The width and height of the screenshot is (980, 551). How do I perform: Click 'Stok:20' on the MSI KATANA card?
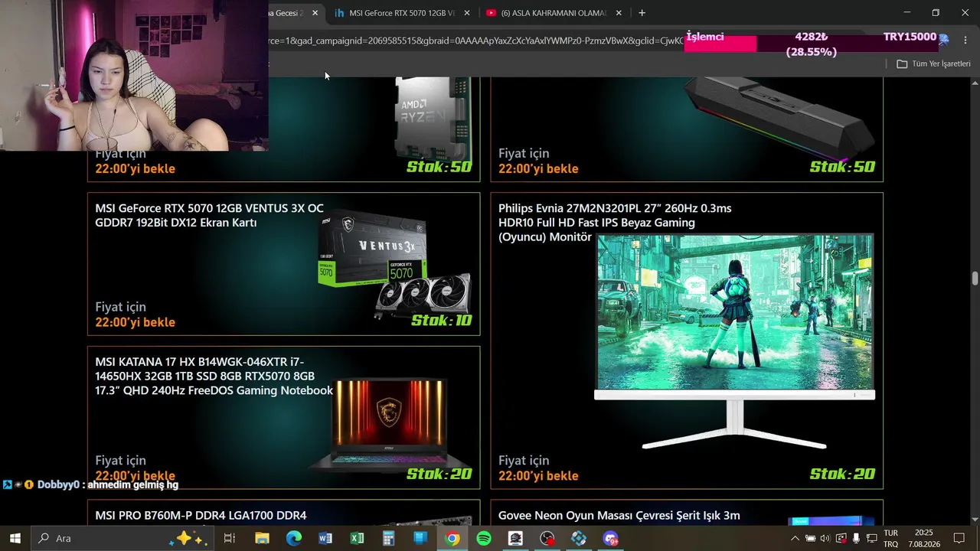click(x=439, y=474)
